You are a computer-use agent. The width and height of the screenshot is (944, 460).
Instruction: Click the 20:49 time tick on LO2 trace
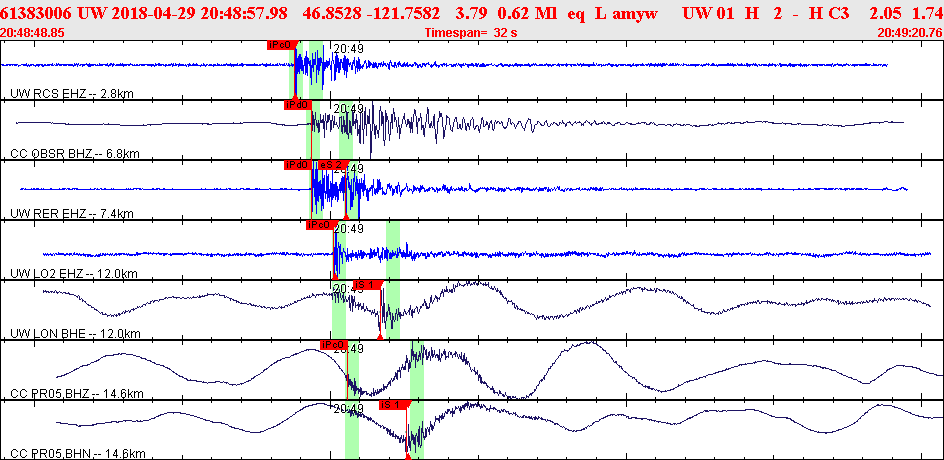point(348,229)
